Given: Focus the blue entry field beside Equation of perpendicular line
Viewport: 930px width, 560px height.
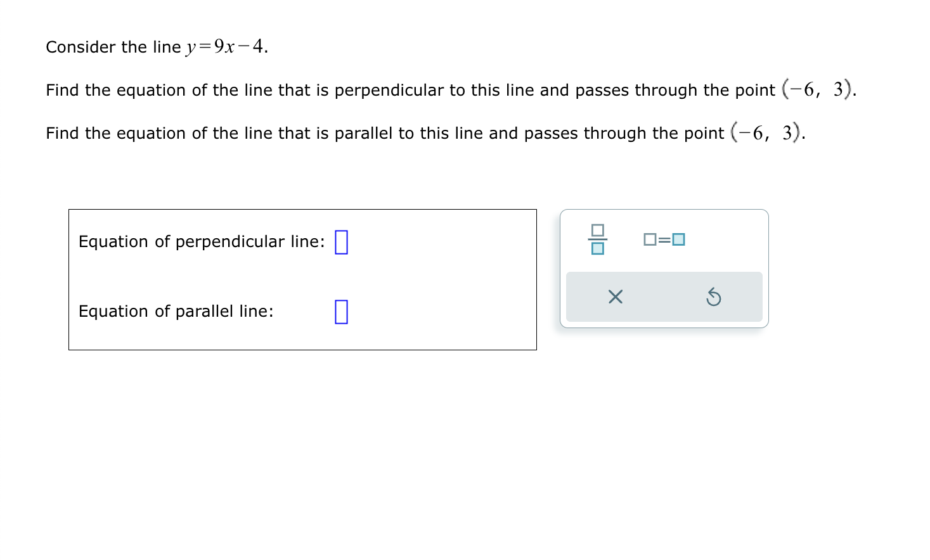Looking at the screenshot, I should pyautogui.click(x=341, y=242).
